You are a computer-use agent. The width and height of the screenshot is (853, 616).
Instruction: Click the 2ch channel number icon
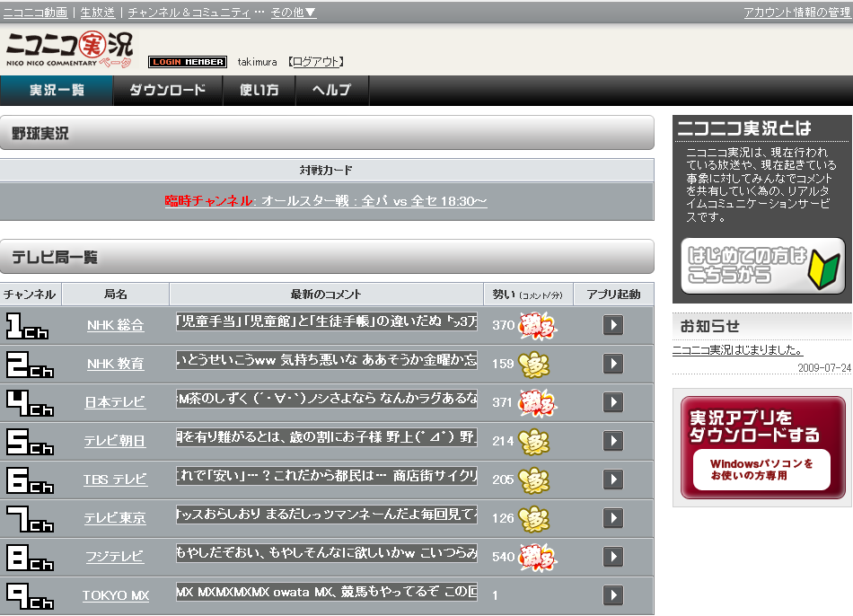click(x=30, y=364)
